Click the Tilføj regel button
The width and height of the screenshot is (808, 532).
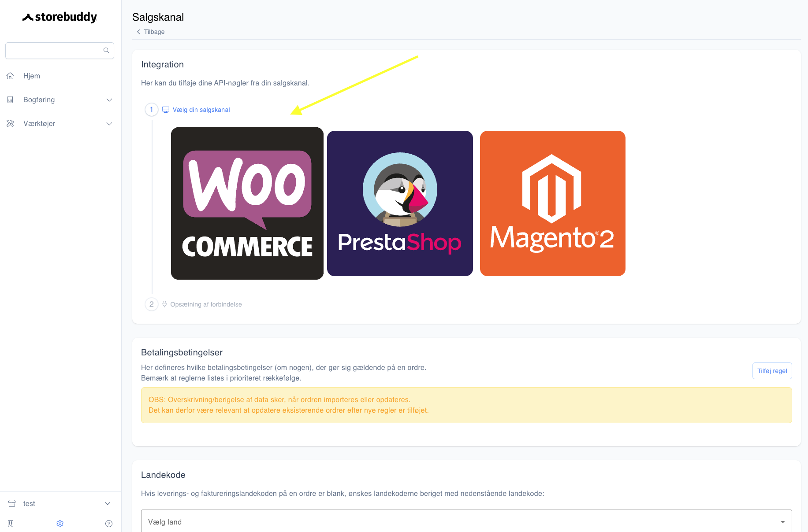coord(772,371)
